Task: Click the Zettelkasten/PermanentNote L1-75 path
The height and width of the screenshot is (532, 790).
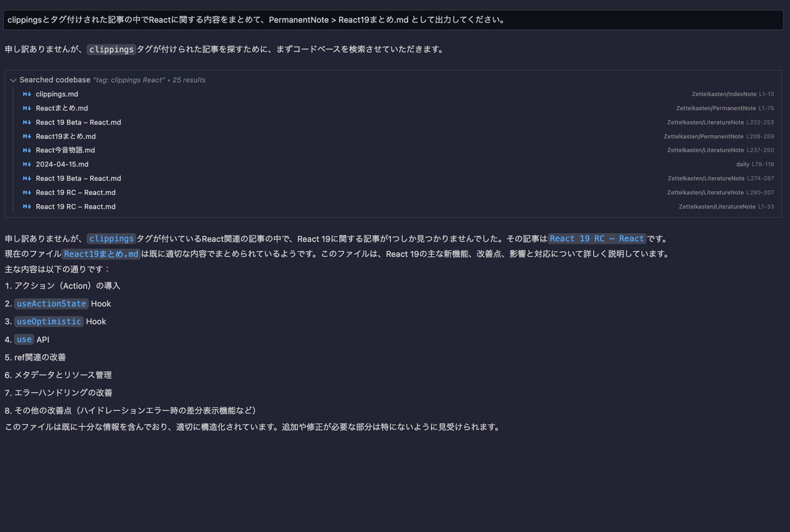Action: [725, 108]
